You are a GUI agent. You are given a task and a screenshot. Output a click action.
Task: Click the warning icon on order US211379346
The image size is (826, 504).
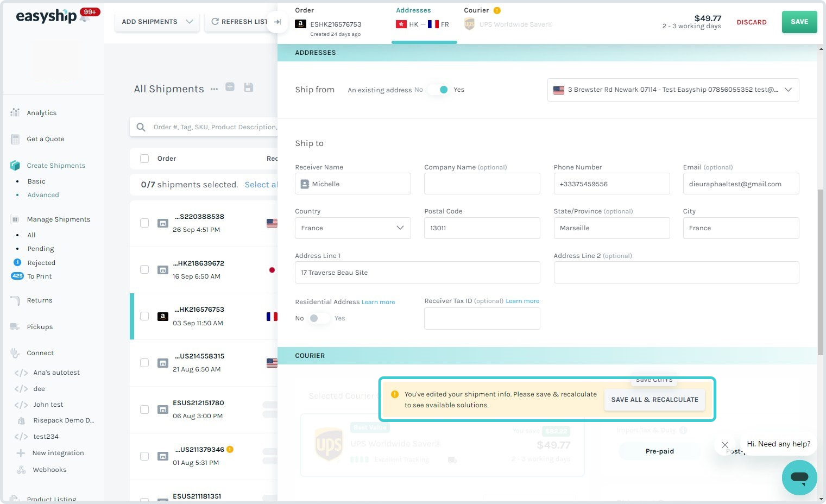(x=230, y=449)
